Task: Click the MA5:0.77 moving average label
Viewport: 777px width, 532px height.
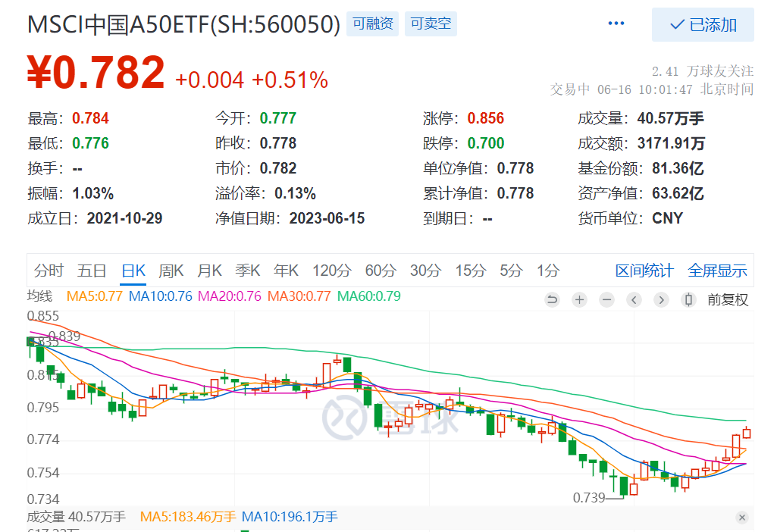Action: click(94, 296)
